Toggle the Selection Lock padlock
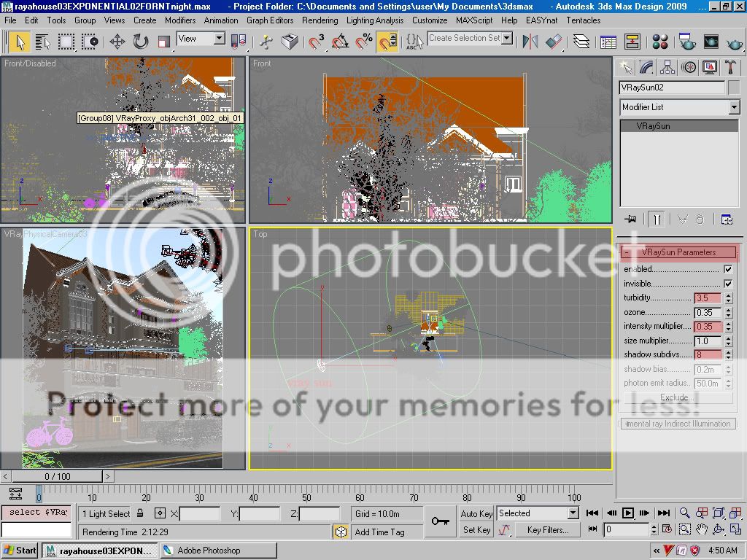This screenshot has width=747, height=560. tap(140, 513)
